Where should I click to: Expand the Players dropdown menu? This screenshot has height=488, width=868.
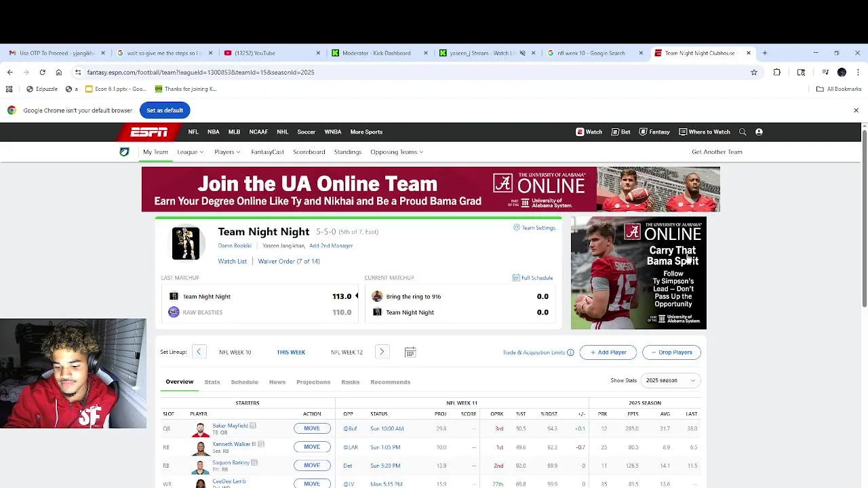(227, 152)
